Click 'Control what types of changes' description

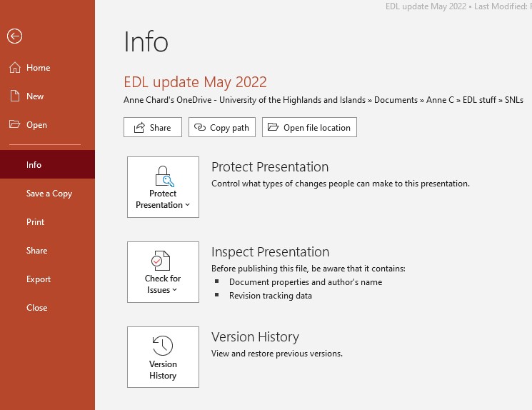coord(341,184)
